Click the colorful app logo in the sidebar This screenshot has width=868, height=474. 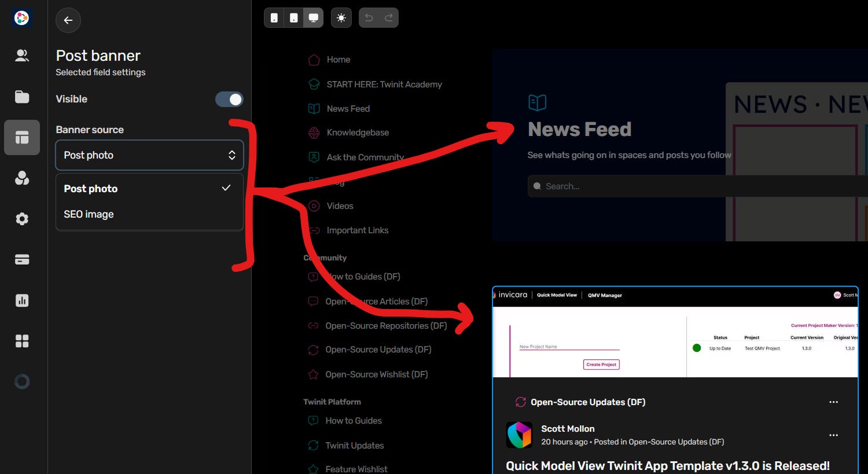[x=22, y=18]
